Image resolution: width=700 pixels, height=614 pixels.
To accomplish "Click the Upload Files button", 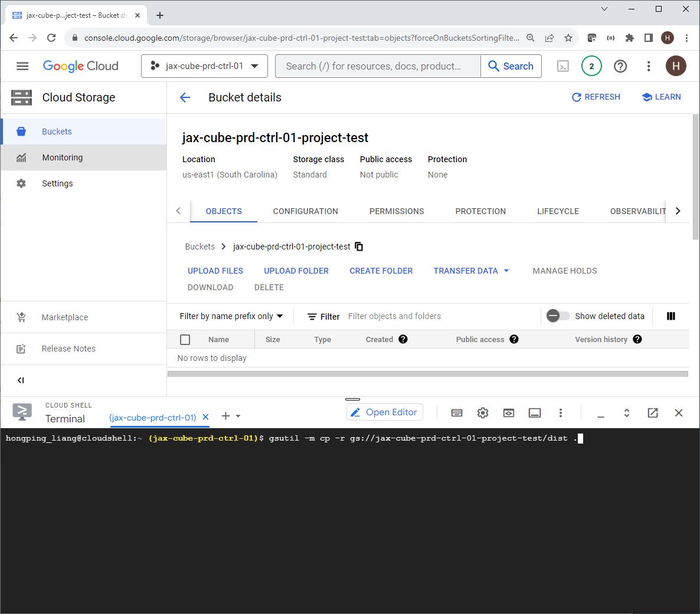I will pos(215,271).
